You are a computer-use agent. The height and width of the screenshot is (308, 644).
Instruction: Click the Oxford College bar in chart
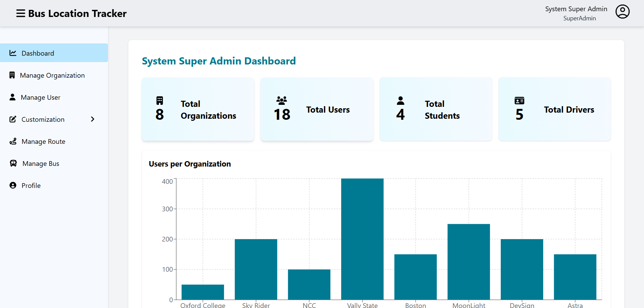[203, 292]
